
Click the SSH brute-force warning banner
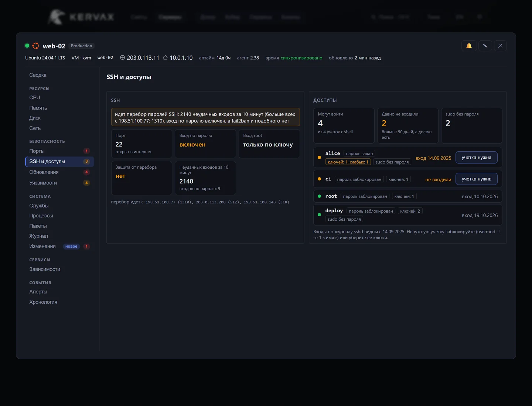tap(205, 117)
